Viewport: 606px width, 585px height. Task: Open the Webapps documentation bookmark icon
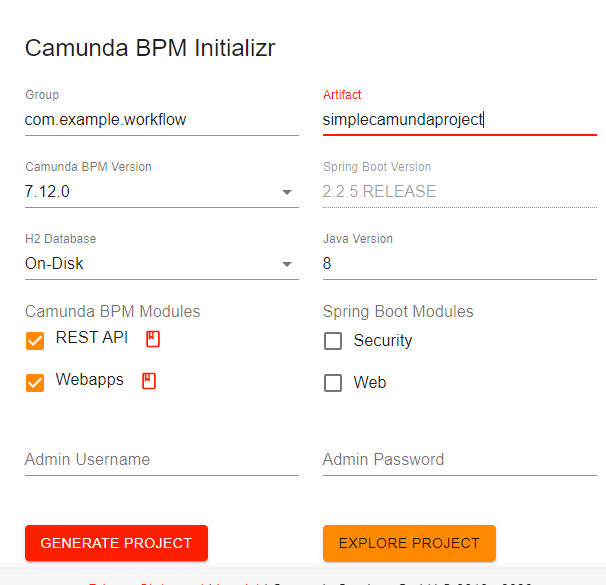click(x=149, y=381)
